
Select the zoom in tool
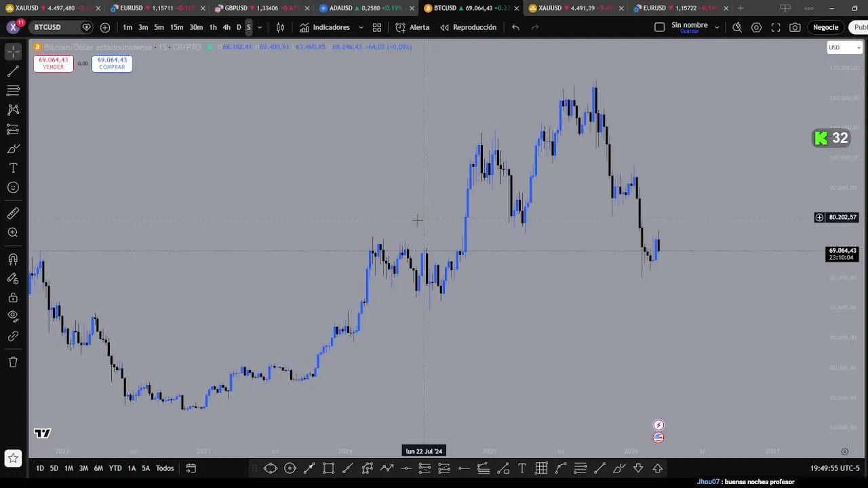13,232
